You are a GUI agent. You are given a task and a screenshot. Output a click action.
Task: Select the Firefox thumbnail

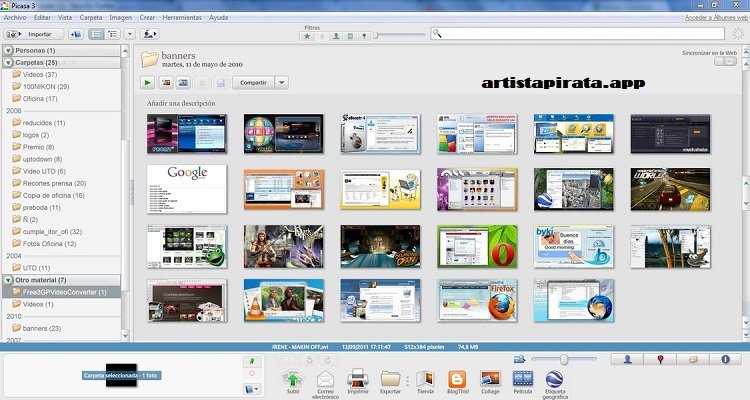[x=477, y=300]
